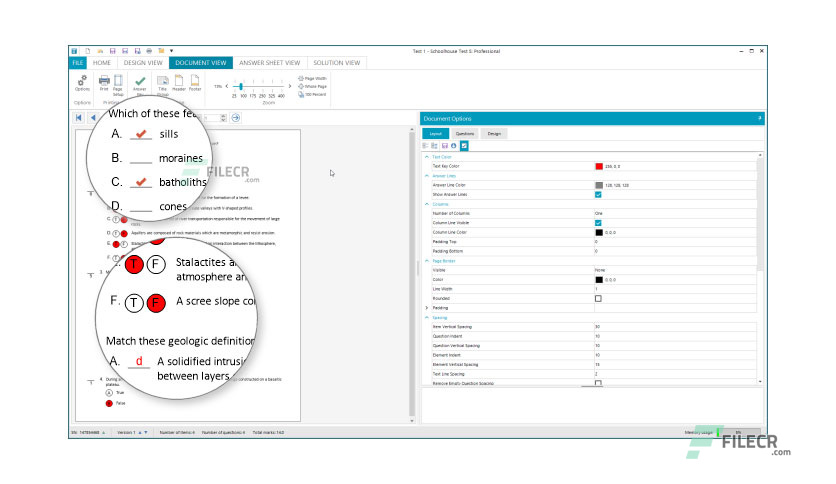Click the alphabetical sort icon in Document Options
This screenshot has height=484, width=836.
[435, 146]
